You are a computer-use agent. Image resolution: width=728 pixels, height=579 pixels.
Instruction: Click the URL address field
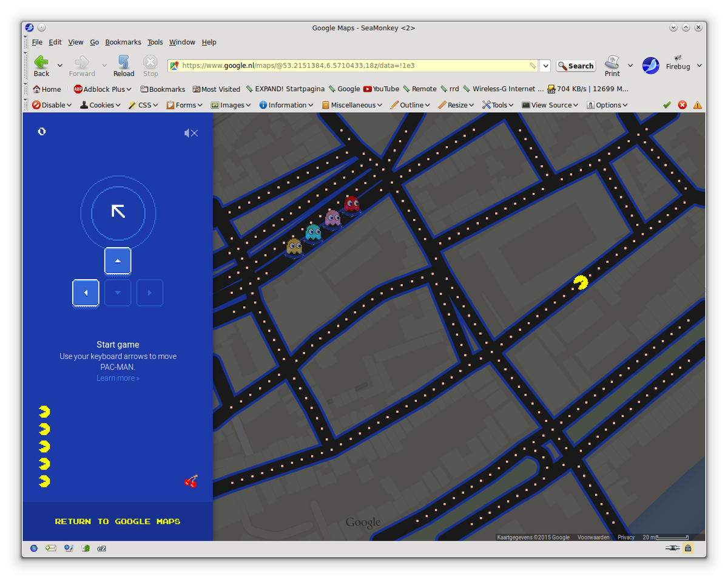(x=352, y=66)
